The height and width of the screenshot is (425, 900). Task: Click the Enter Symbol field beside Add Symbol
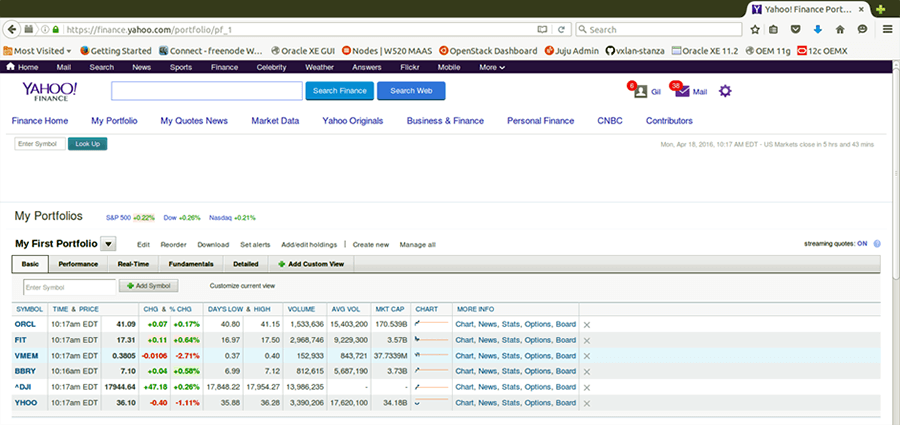[x=69, y=287]
